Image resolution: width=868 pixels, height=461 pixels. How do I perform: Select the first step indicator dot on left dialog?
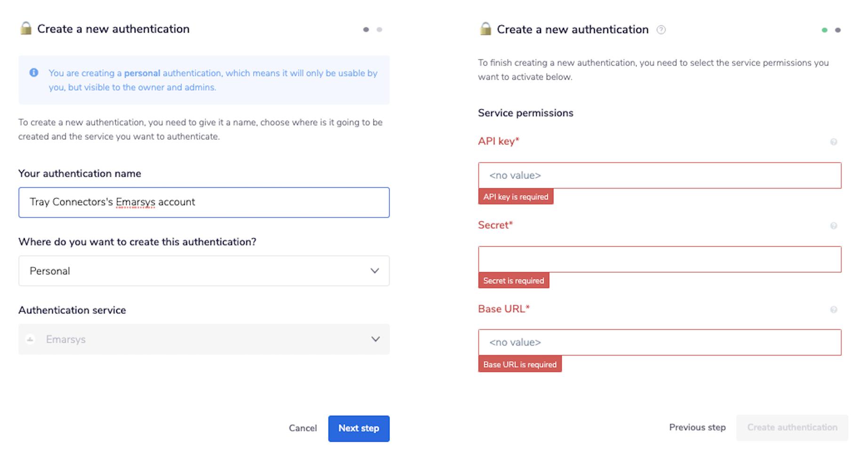pos(366,29)
